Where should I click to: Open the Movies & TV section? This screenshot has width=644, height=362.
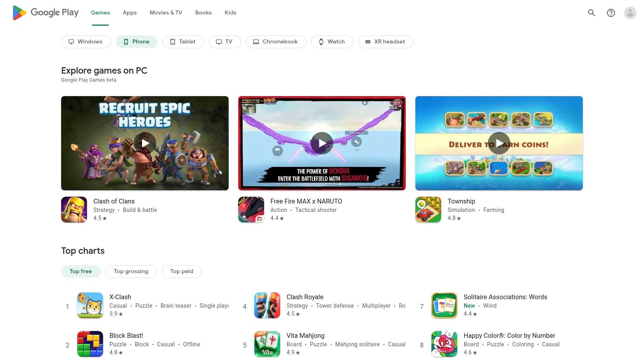coord(165,12)
